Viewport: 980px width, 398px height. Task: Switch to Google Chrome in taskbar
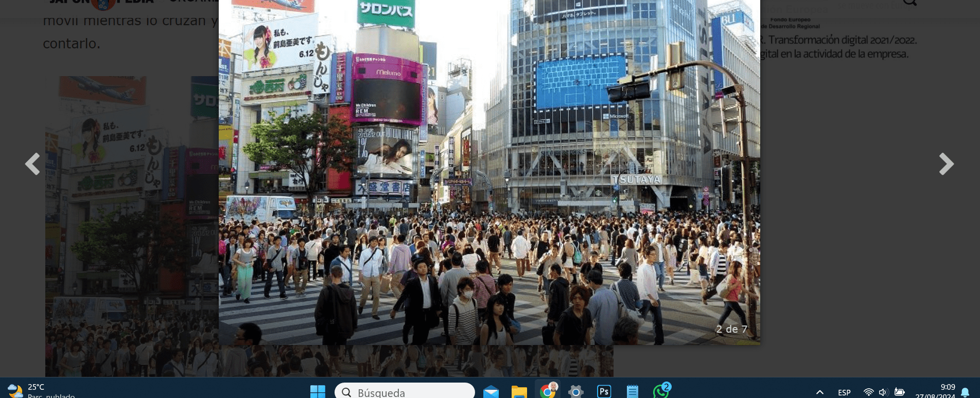(x=548, y=391)
